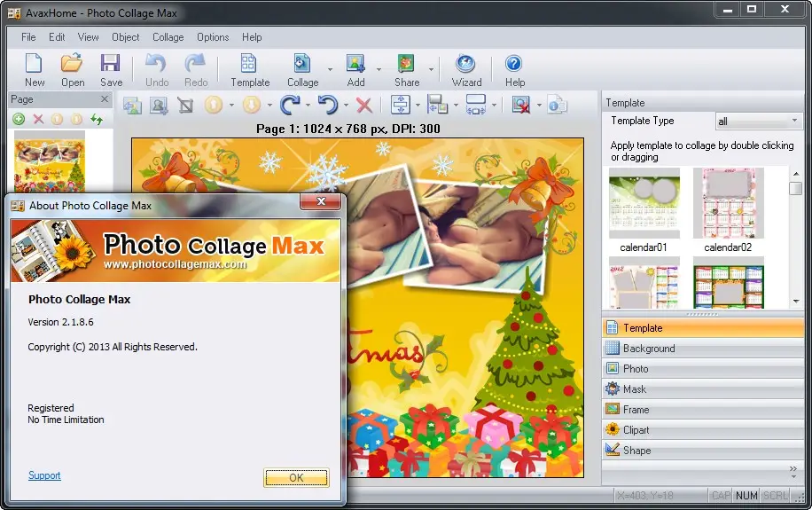This screenshot has width=812, height=510.
Task: Click the properties info icon
Action: (x=558, y=106)
